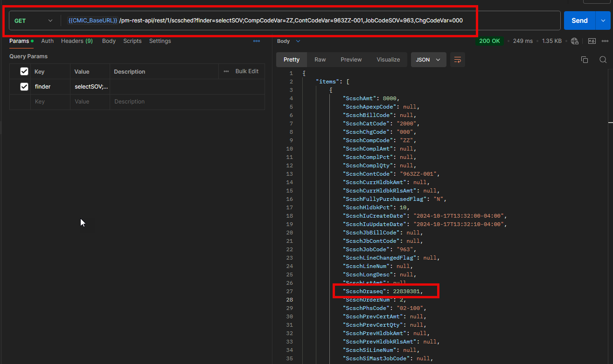Click the save response example icon
613x364 pixels.
(x=592, y=41)
